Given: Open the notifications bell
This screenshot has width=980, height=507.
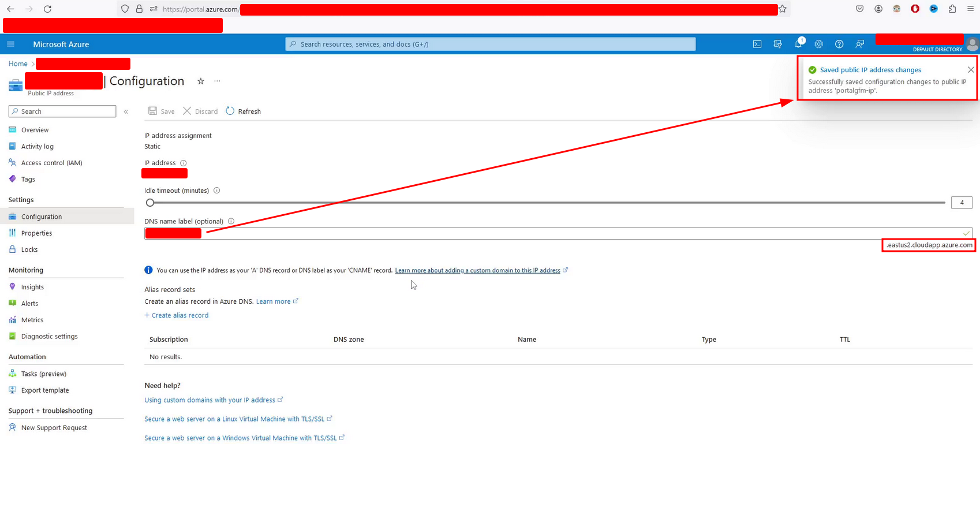Looking at the screenshot, I should [x=798, y=44].
